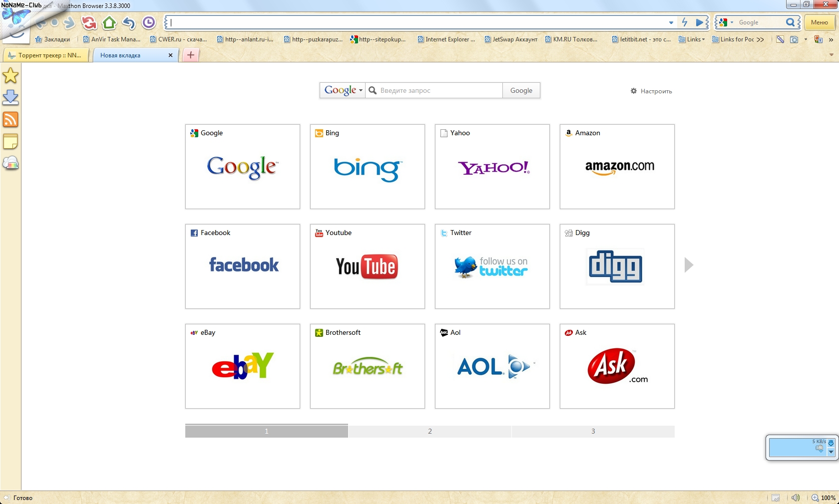This screenshot has height=504, width=839.
Task: Open the Youtube quick-access thumbnail
Action: coord(367,266)
